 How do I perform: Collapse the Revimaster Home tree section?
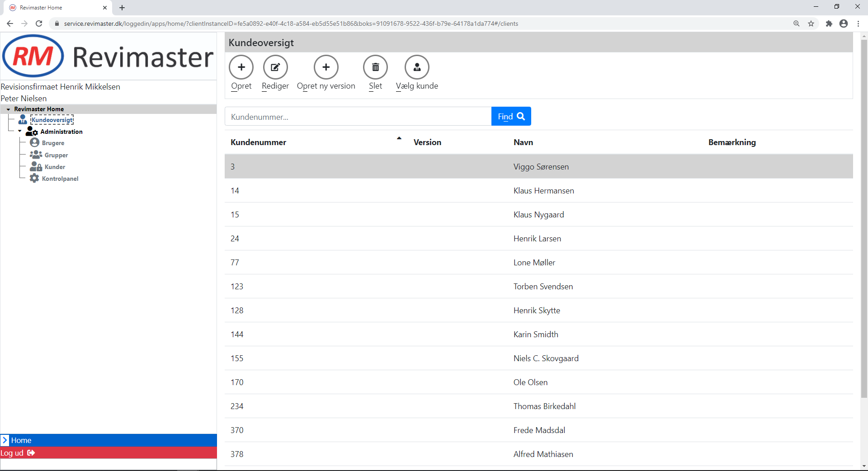8,109
